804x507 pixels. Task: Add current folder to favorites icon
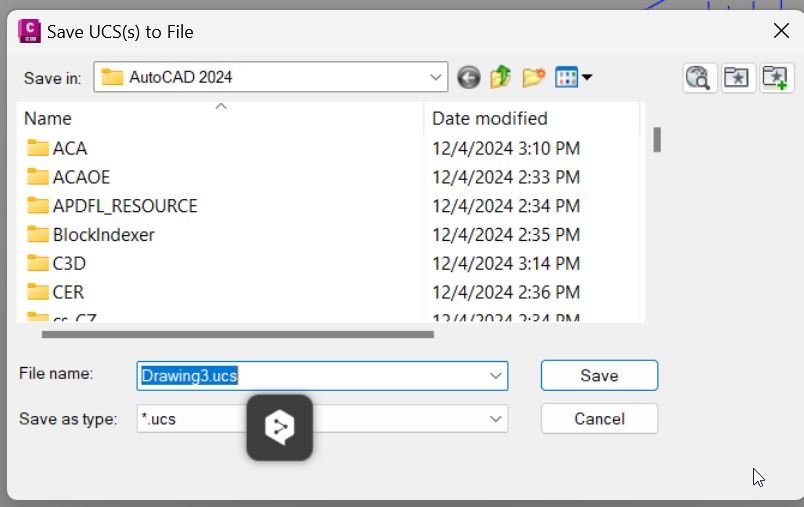click(x=775, y=78)
